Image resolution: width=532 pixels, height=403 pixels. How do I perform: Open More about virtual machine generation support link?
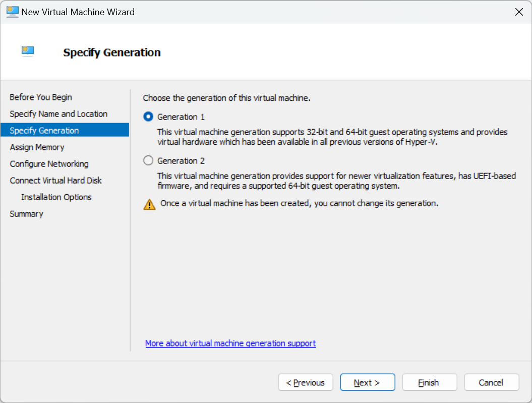[x=230, y=343]
